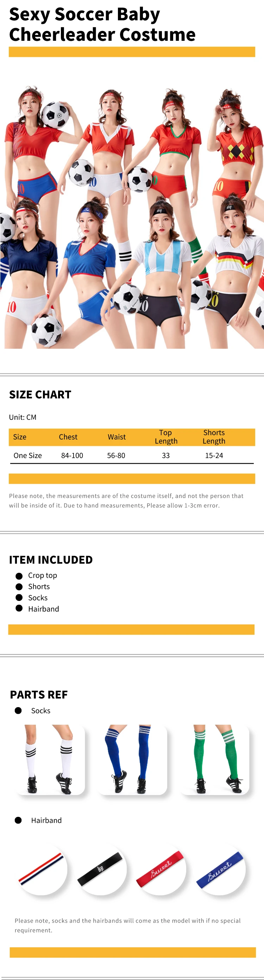264x980 pixels.
Task: Select the red Sweet hairband
Action: coord(160,869)
